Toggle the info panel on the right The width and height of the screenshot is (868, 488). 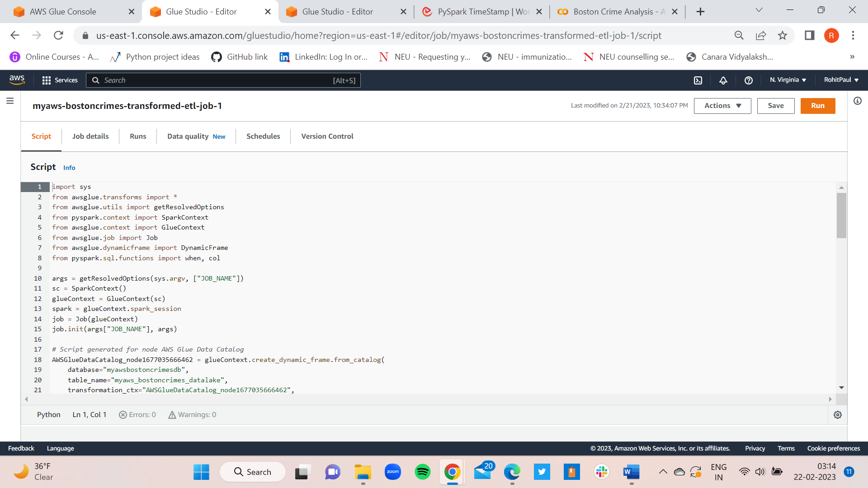pos(857,101)
